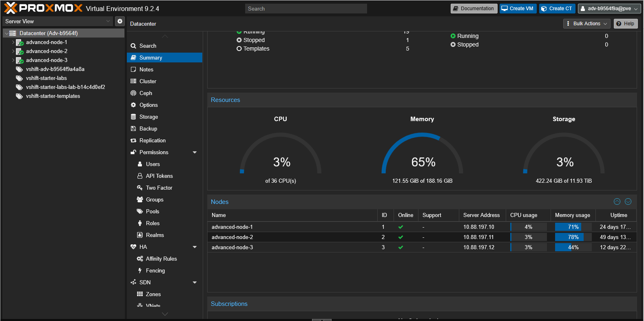Image resolution: width=644 pixels, height=321 pixels.
Task: Click server address 10.88.197.11
Action: pos(478,237)
